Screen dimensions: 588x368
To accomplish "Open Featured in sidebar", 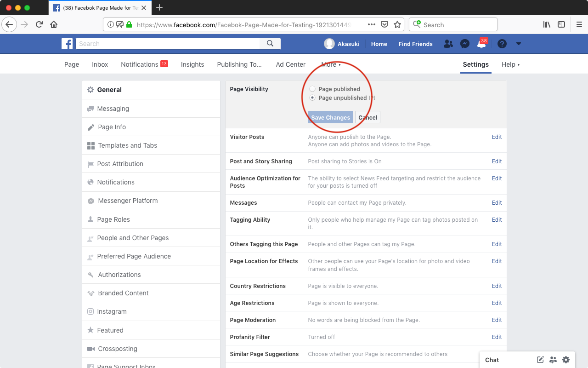I will tap(151, 330).
